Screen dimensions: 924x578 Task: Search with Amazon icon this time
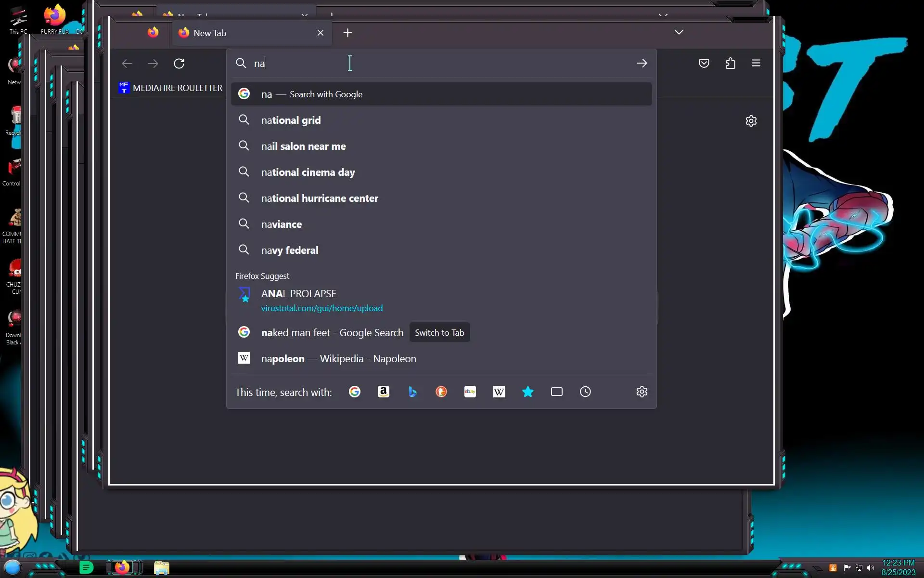[383, 392]
